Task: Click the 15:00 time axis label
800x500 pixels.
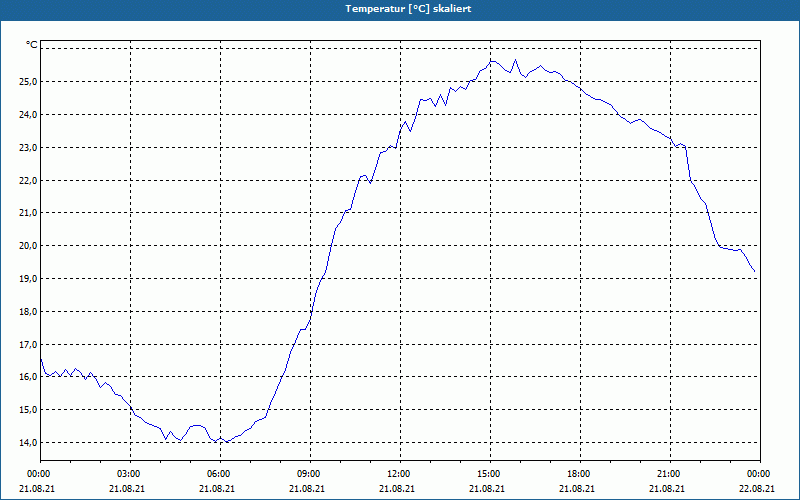Action: [487, 473]
